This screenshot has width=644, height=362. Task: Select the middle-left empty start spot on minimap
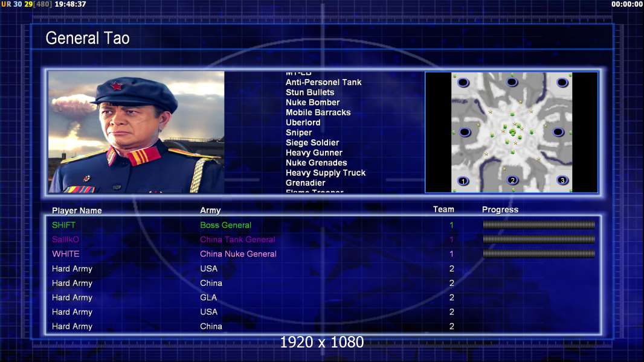465,132
